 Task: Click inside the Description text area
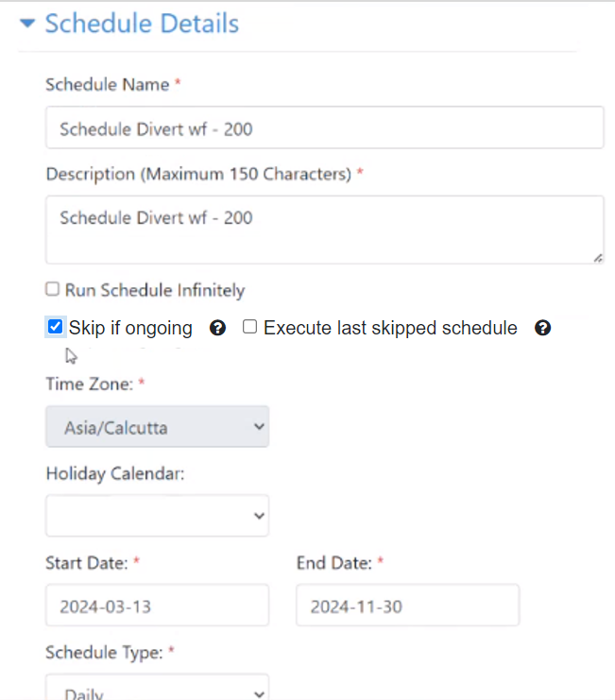[x=324, y=230]
